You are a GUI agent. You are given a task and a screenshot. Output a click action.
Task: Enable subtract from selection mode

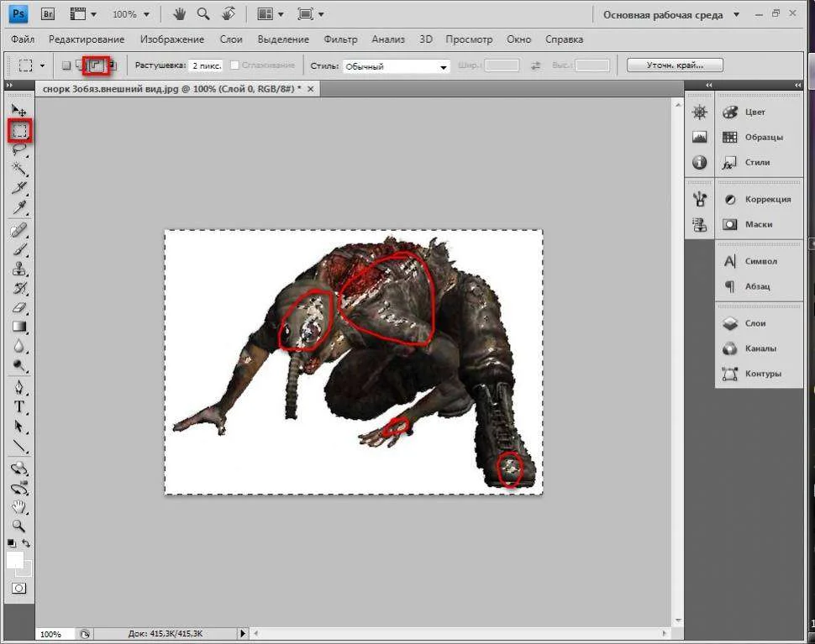click(97, 65)
